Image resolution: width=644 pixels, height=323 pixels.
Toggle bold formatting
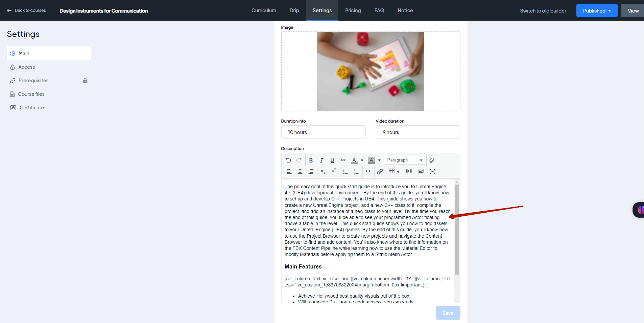311,160
